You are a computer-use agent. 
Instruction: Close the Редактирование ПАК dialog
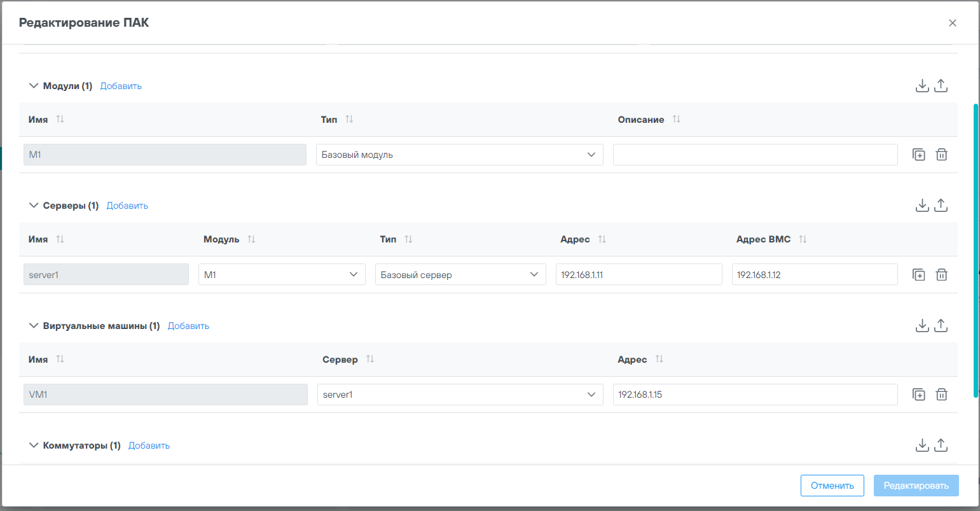tap(952, 23)
